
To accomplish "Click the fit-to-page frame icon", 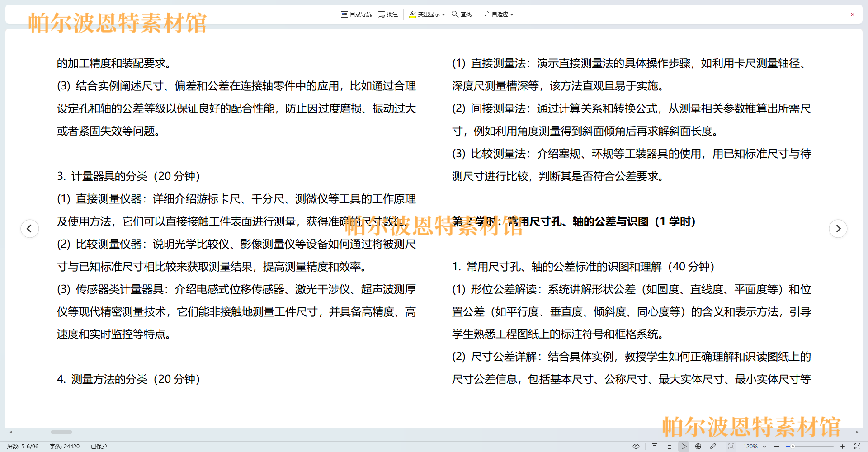I will click(731, 446).
